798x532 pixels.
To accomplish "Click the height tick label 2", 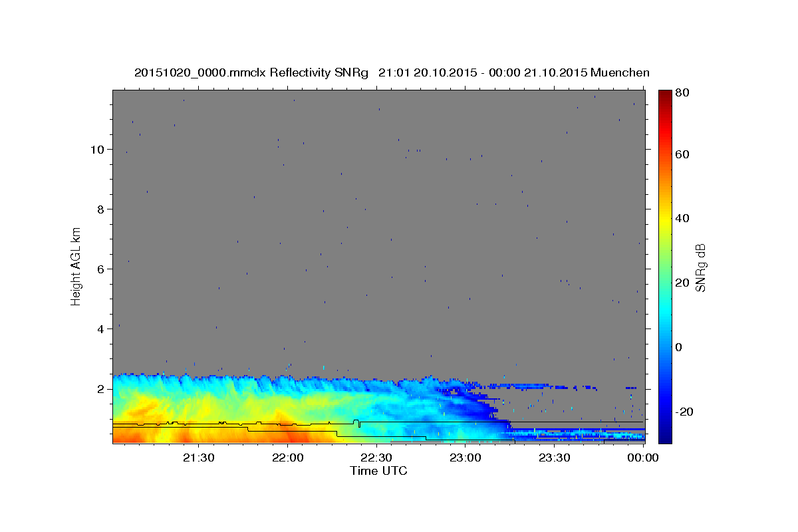I will coord(101,388).
